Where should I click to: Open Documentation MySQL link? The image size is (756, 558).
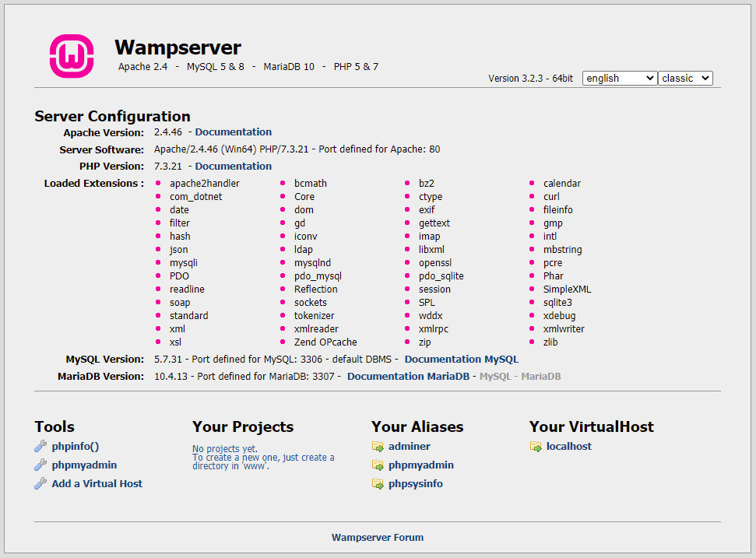pyautogui.click(x=462, y=360)
